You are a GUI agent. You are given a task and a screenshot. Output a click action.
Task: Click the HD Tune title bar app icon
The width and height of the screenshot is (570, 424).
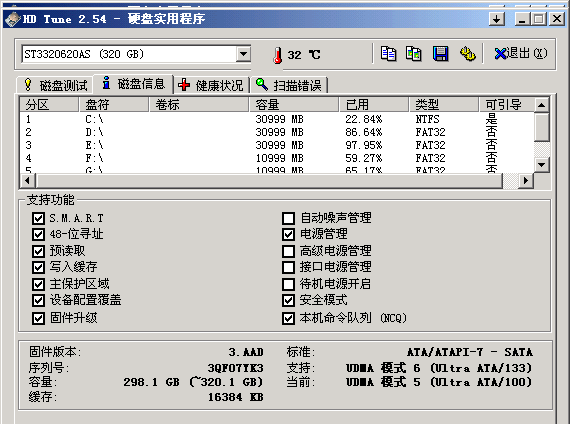pyautogui.click(x=12, y=19)
